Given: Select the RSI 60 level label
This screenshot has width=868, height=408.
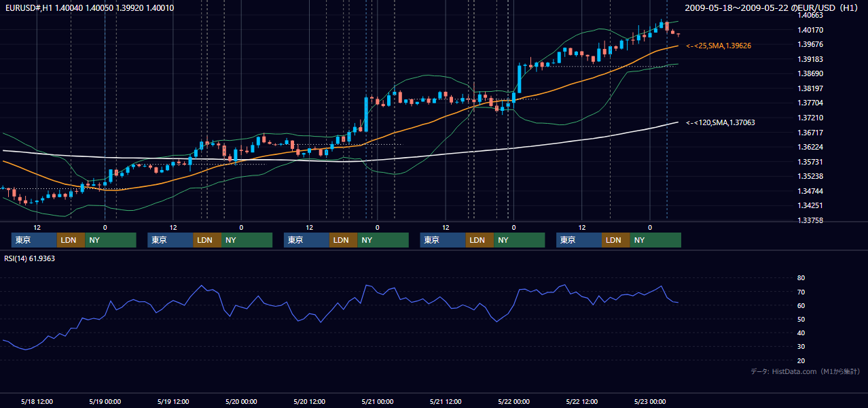Looking at the screenshot, I should pyautogui.click(x=801, y=305).
